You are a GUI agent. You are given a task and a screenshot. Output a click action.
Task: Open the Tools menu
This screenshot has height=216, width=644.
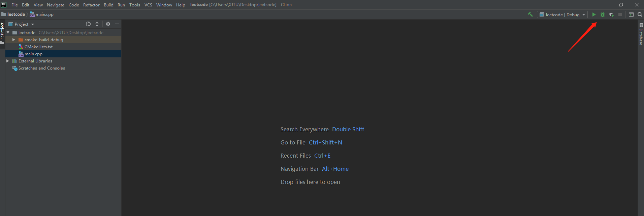(x=135, y=5)
